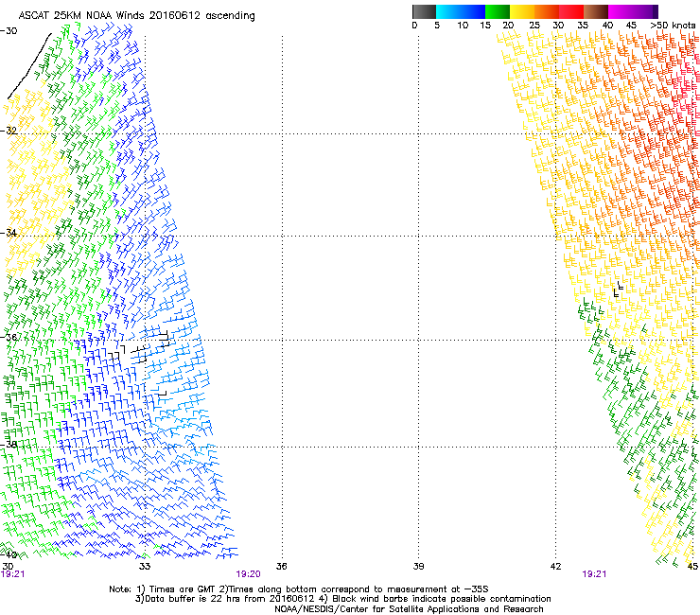The height and width of the screenshot is (615, 700).
Task: Click the '35' label under the color bar
Action: pos(583,26)
